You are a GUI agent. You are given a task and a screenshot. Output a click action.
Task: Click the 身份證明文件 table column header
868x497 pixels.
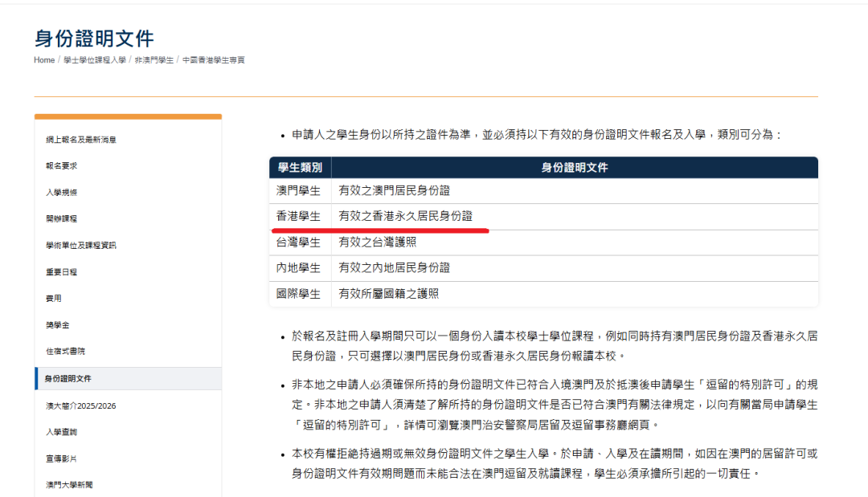coord(575,168)
